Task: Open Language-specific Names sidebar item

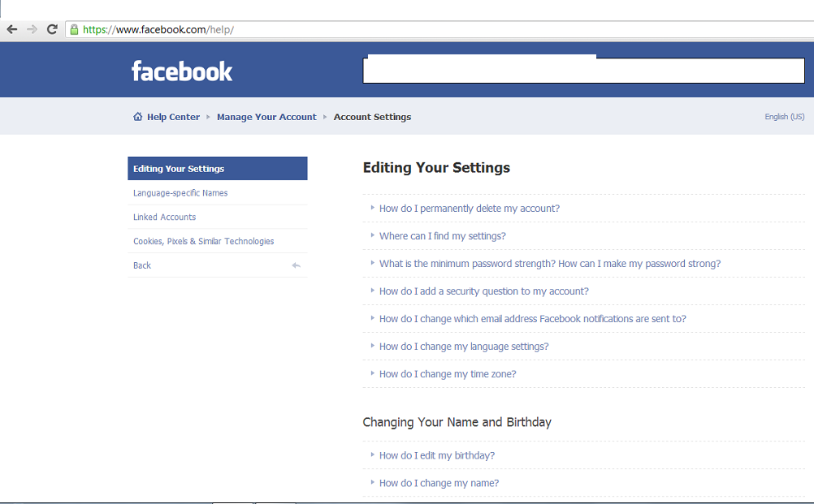Action: click(218, 193)
